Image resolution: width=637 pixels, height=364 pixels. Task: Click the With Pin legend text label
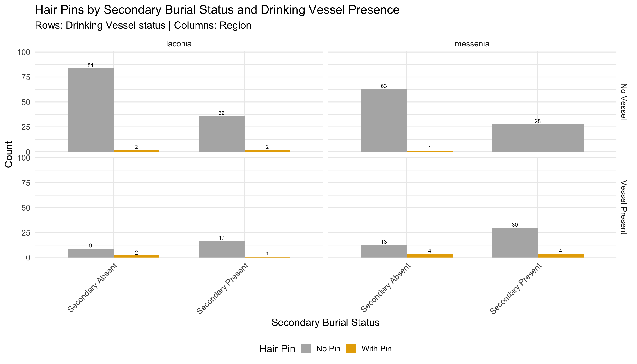coord(376,349)
